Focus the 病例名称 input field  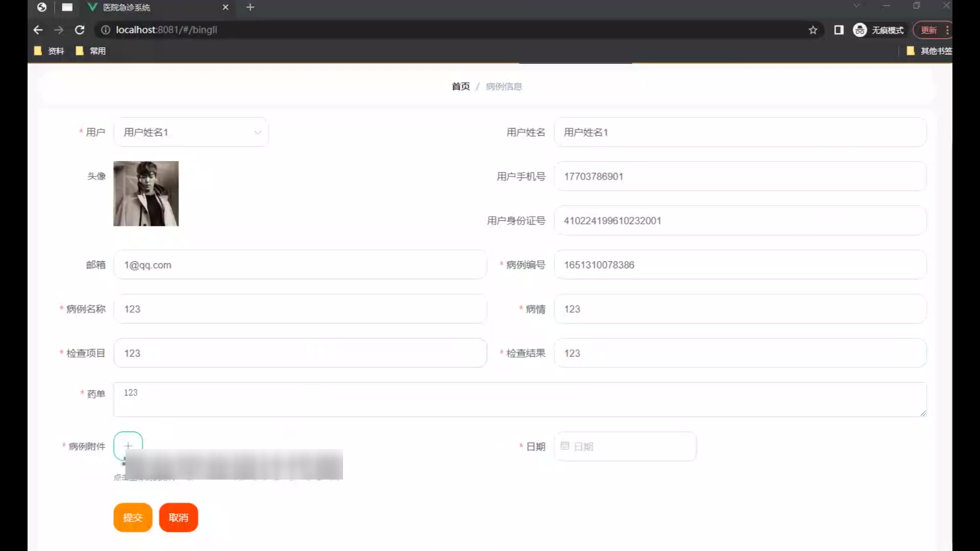click(x=300, y=309)
